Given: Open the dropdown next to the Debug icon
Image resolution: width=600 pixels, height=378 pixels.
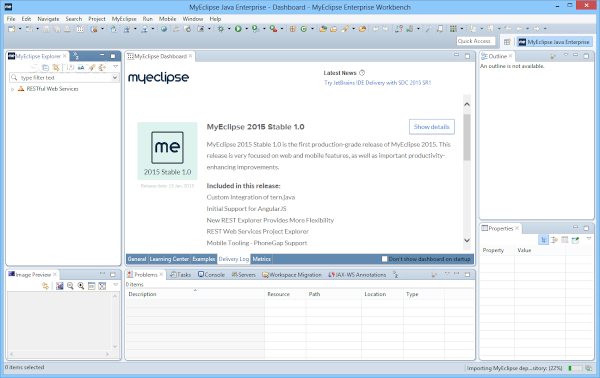Looking at the screenshot, I should 229,29.
